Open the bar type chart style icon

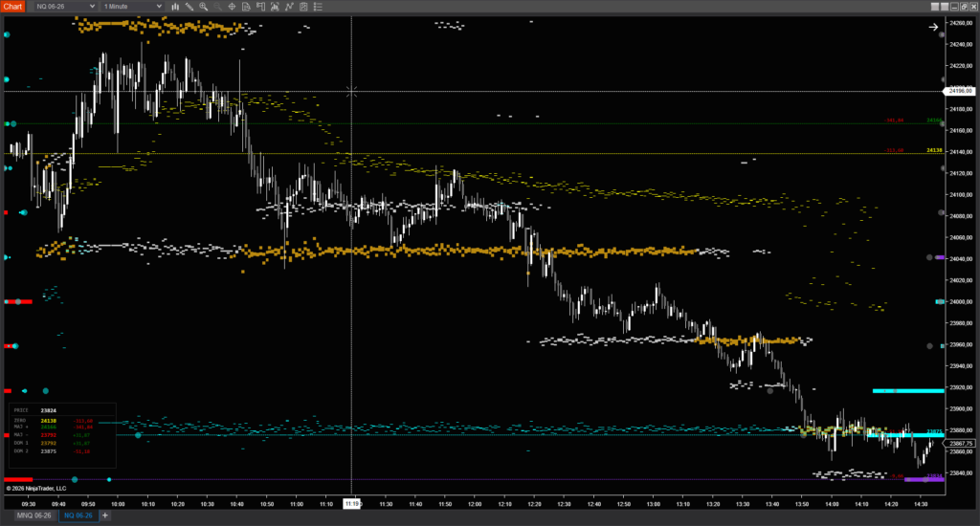pos(175,7)
